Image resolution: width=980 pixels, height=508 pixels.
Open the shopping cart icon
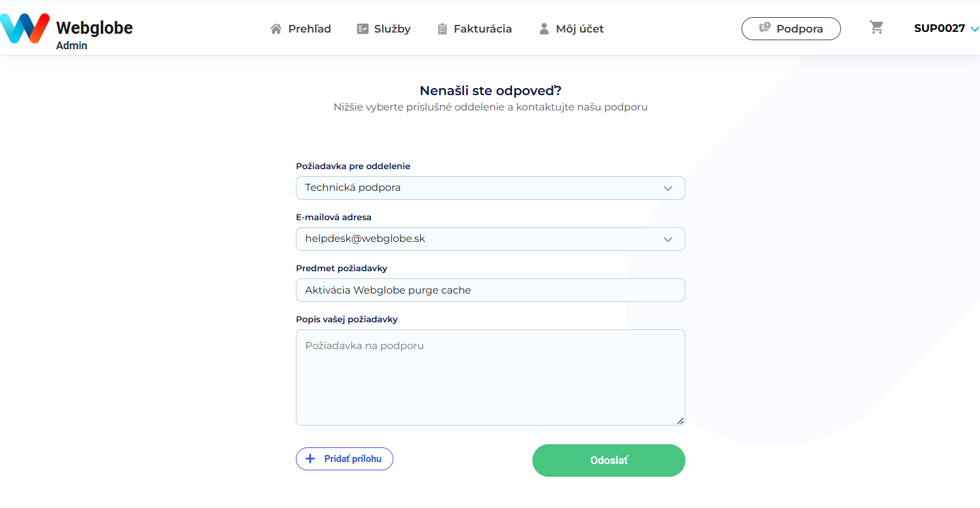(x=877, y=27)
